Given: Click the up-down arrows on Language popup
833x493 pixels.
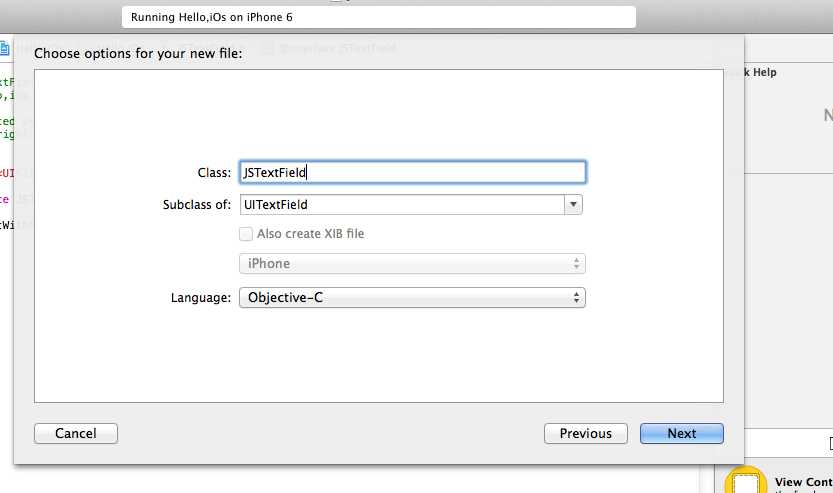Looking at the screenshot, I should pos(576,298).
